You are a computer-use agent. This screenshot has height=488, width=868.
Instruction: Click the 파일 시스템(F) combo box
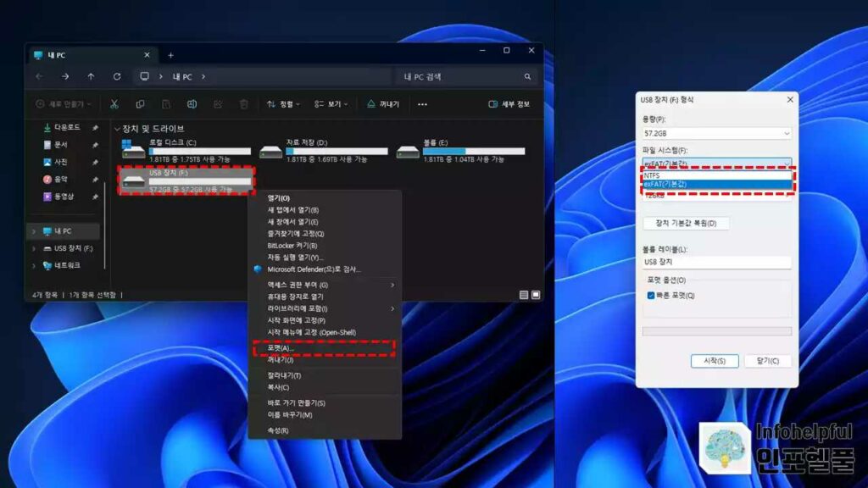point(717,164)
